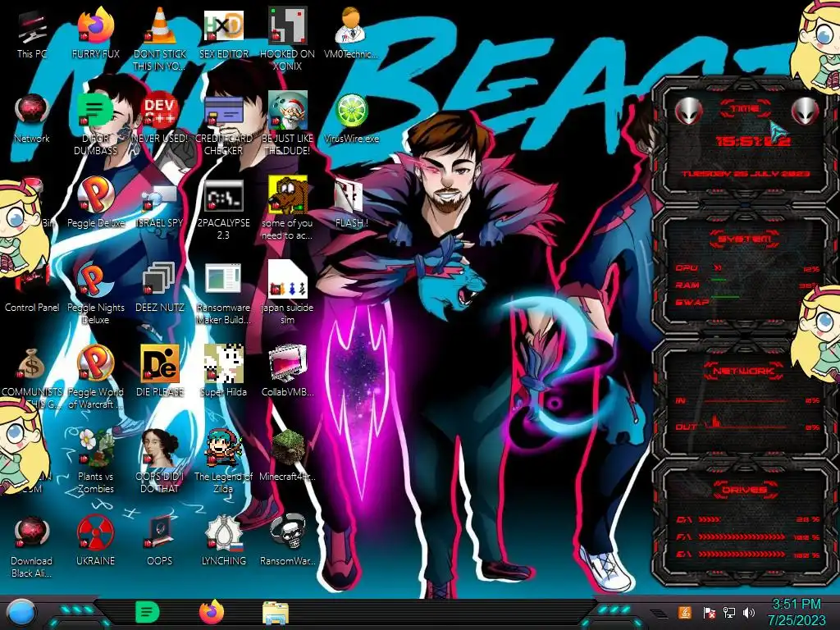Image resolution: width=840 pixels, height=630 pixels.
Task: Open the taskbar clock showing 3:51 PM
Action: [797, 612]
